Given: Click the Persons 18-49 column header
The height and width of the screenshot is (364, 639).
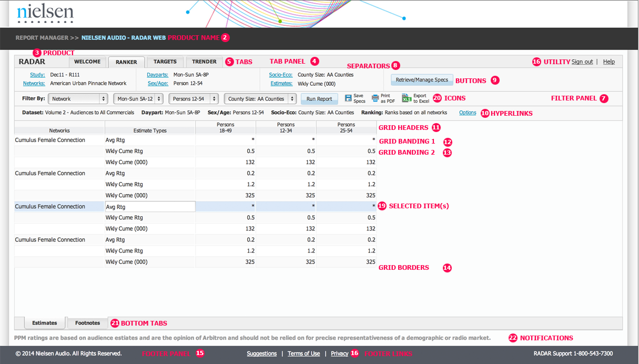Looking at the screenshot, I should pyautogui.click(x=226, y=127).
